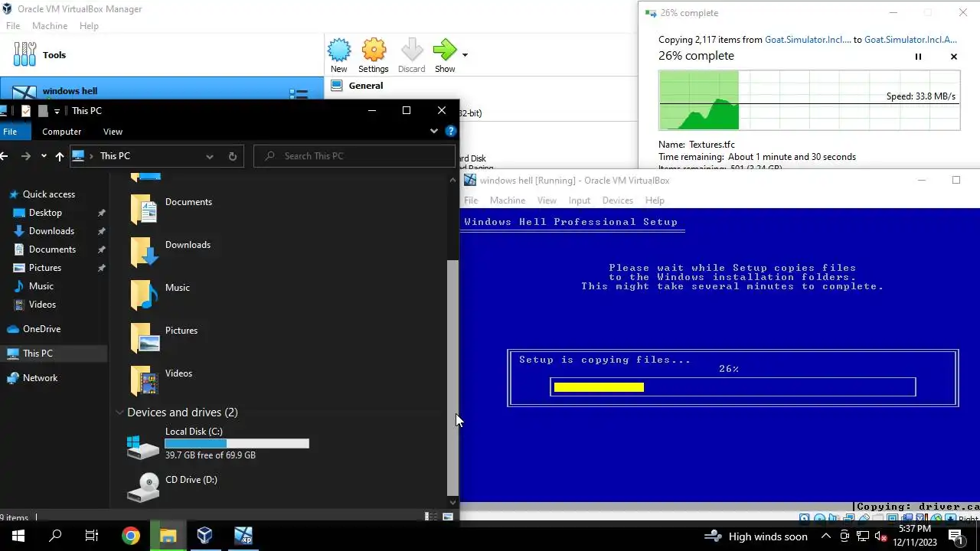The image size is (980, 551).
Task: Select Network in the navigation pane
Action: tap(40, 378)
